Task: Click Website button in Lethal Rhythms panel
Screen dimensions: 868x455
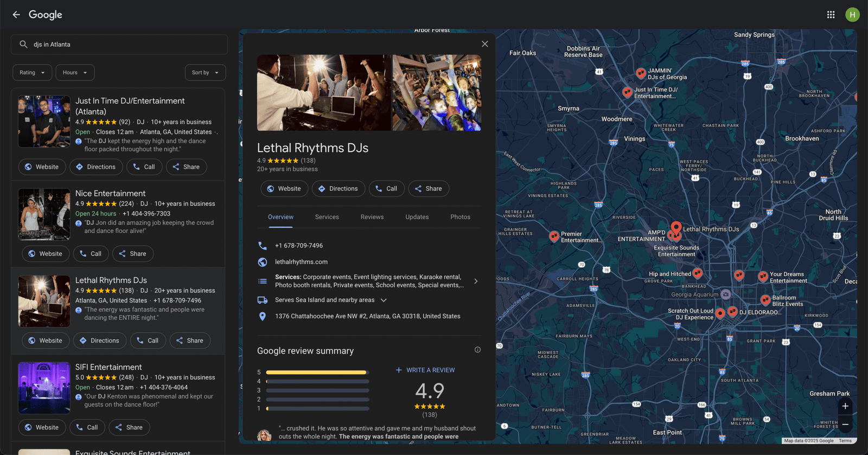Action: (x=284, y=188)
